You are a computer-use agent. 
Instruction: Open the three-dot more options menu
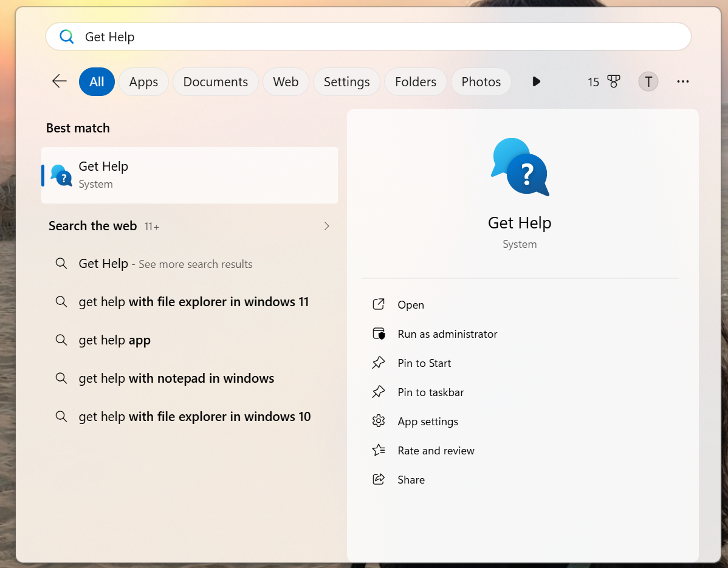682,81
